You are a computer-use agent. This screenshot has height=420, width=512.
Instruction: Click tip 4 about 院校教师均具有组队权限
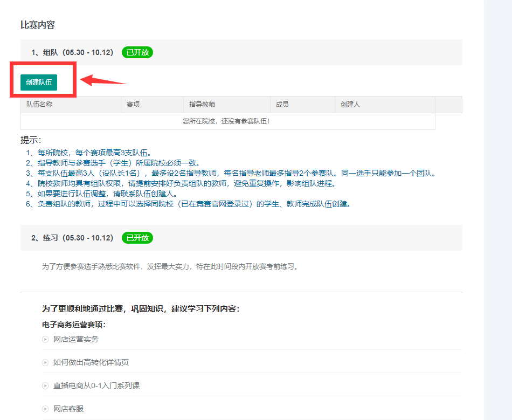[181, 183]
